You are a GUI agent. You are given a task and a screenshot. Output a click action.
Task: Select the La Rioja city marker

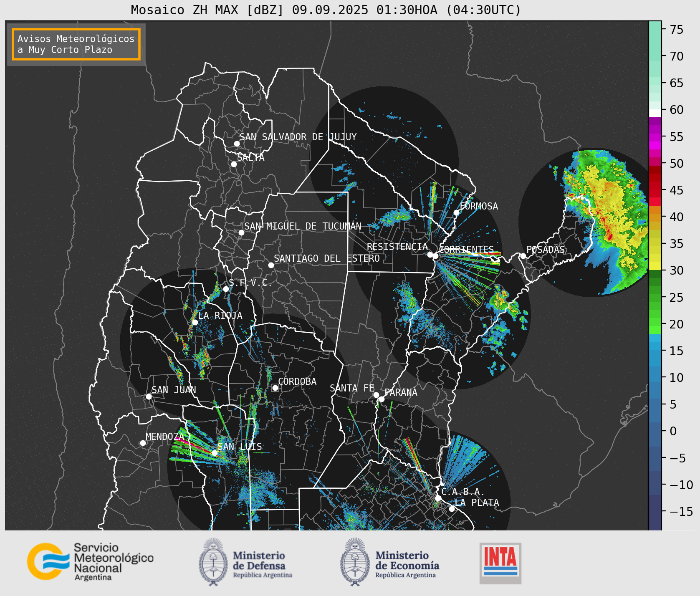[195, 322]
